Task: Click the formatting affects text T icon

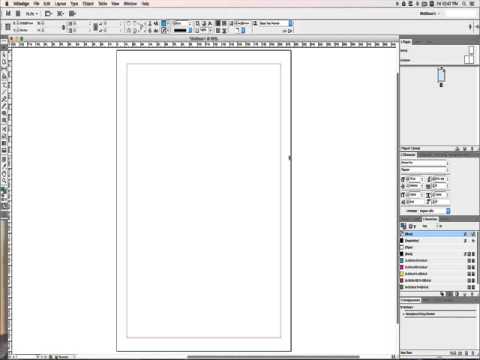Action: tap(414, 227)
